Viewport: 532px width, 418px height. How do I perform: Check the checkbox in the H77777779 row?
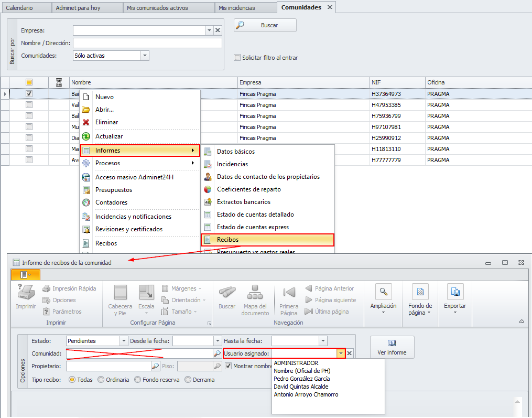pos(29,159)
